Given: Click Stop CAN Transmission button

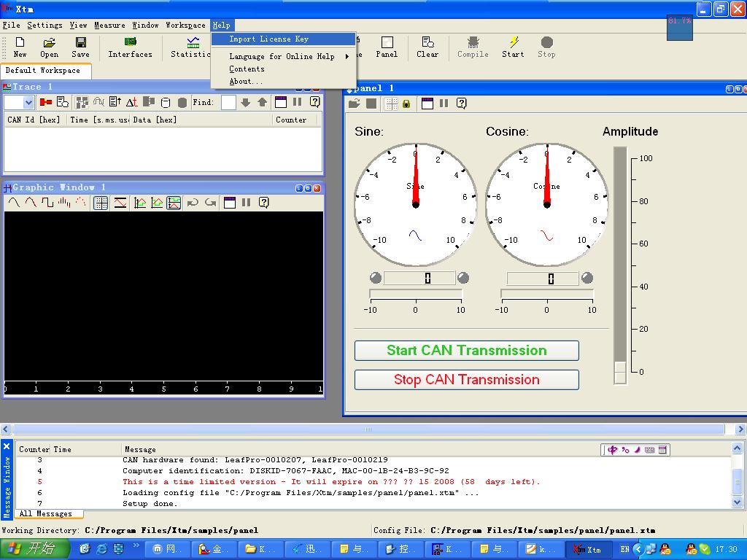Looking at the screenshot, I should coord(467,379).
